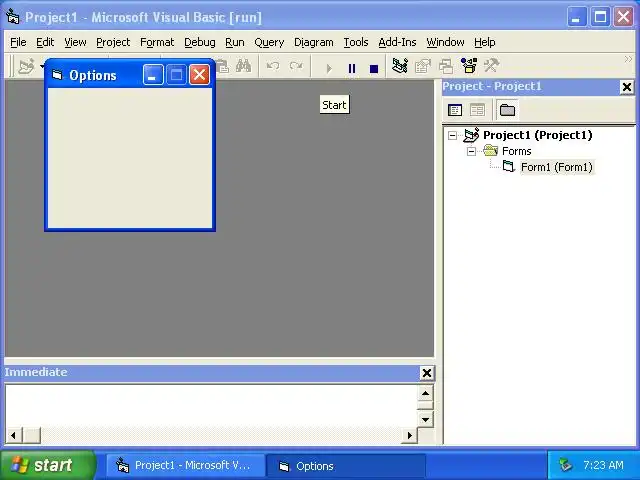
Task: Click the Redo arrow icon
Action: (296, 66)
